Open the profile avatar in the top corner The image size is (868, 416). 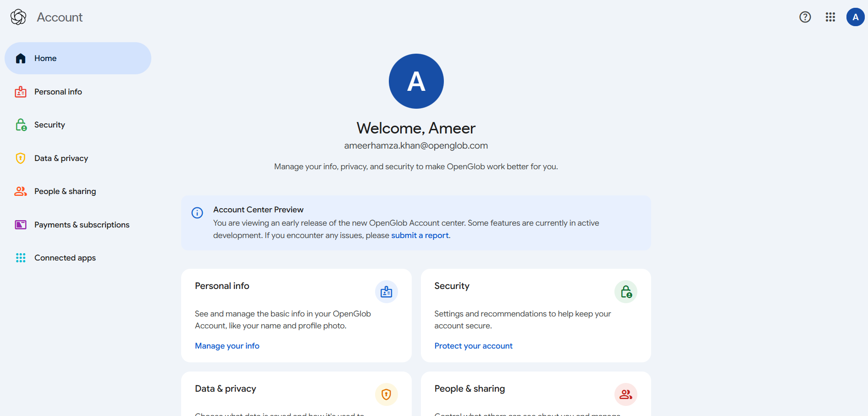[855, 17]
